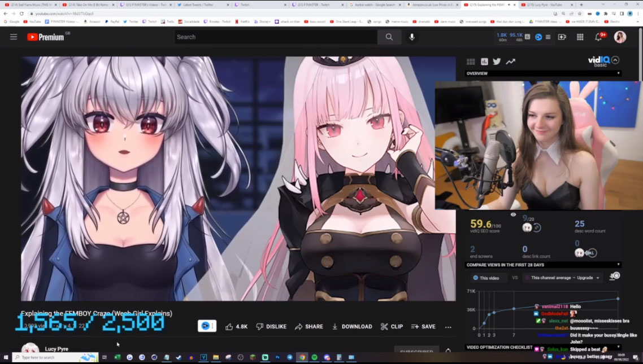Click the blue vidIQ circle icon in header
Viewport: 643px width, 364px height.
click(538, 37)
